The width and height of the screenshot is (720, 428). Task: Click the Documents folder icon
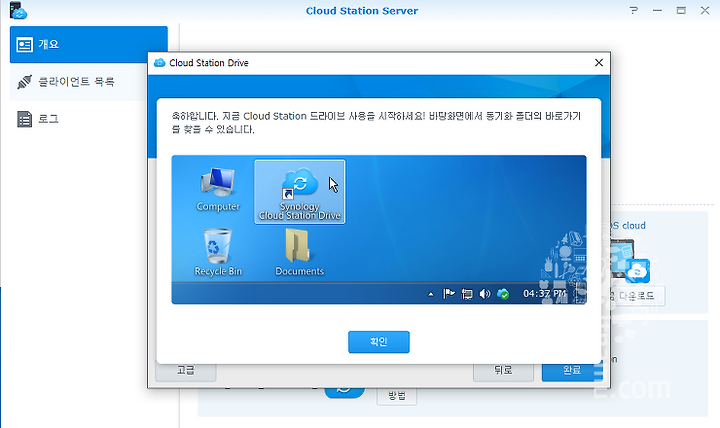(299, 253)
